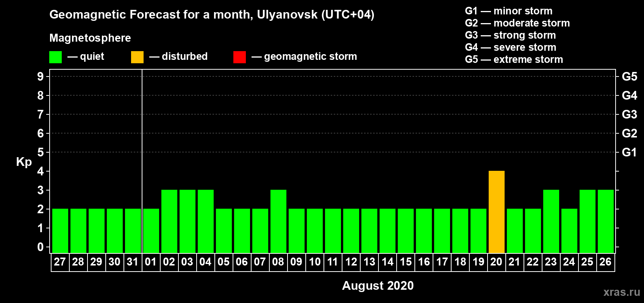
Task: Click the '— geomagnetic storm' legend label
Action: [x=304, y=57]
